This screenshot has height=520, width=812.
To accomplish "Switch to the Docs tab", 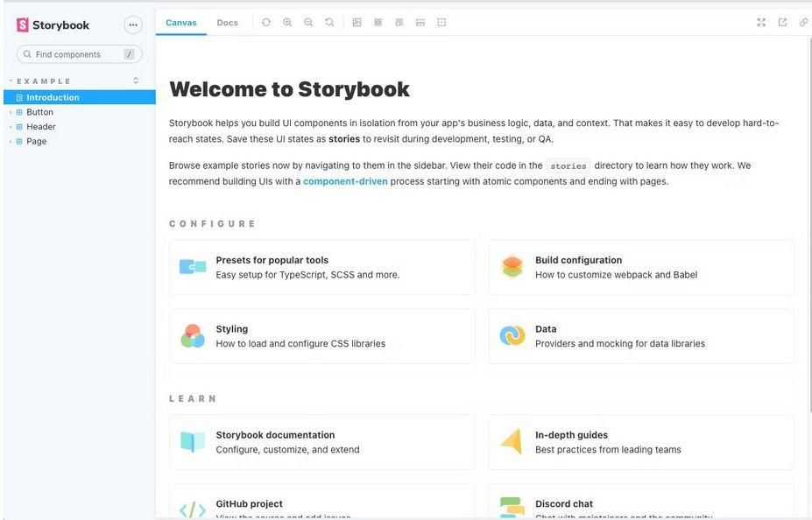I will (226, 21).
